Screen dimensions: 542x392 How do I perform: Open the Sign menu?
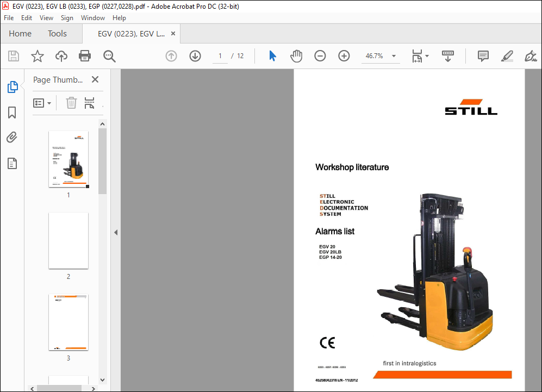click(x=67, y=18)
